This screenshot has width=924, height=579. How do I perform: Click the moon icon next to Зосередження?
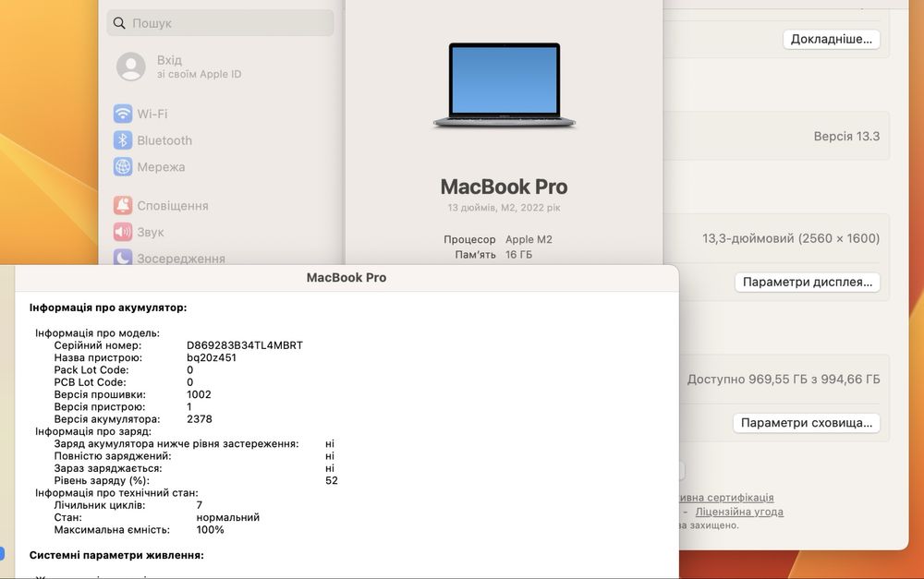pyautogui.click(x=123, y=258)
